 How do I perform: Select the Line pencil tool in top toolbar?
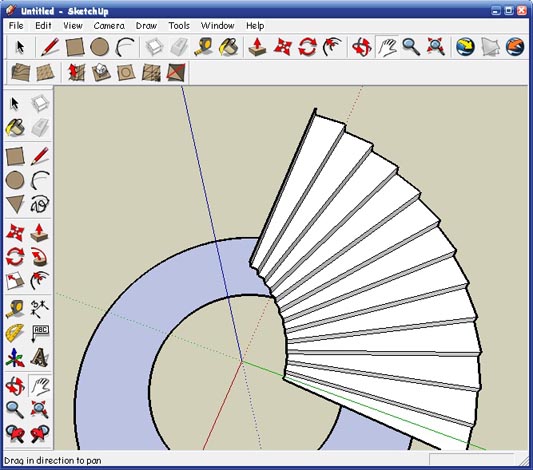pyautogui.click(x=50, y=47)
